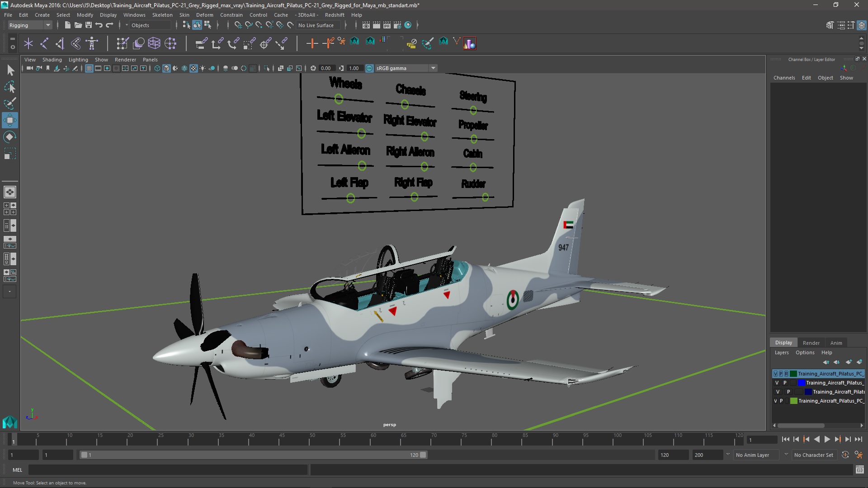Click the Wheels slider handle in viewport
The image size is (868, 488).
point(339,99)
